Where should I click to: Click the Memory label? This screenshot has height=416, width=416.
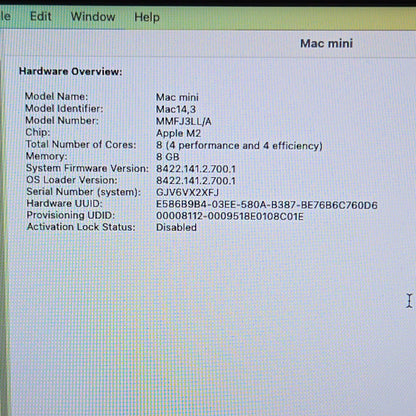[46, 156]
